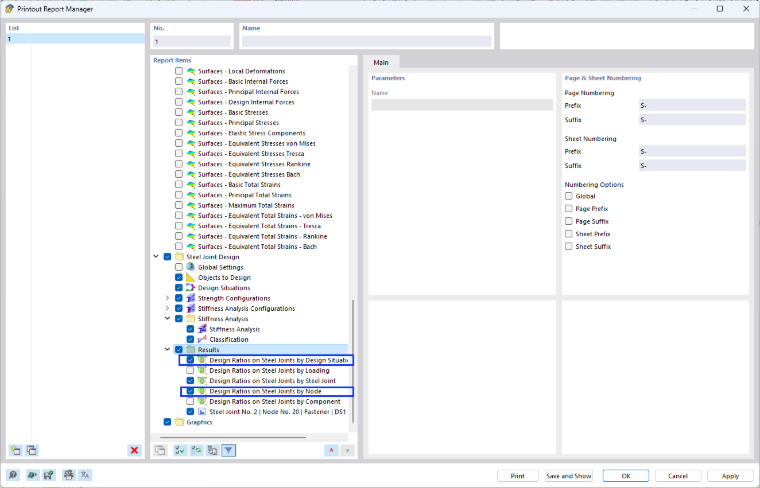Click the invert selection icon under Report Items
The height and width of the screenshot is (488, 760).
click(x=196, y=451)
